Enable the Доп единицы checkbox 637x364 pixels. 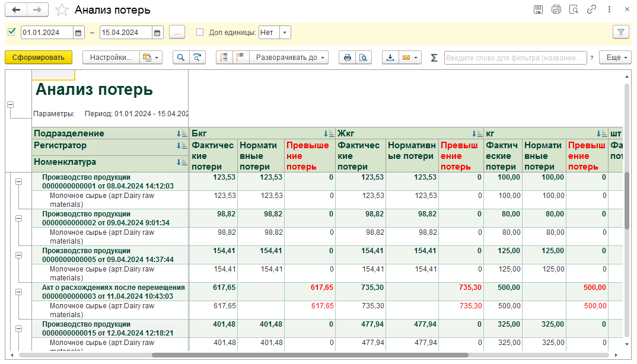(200, 32)
